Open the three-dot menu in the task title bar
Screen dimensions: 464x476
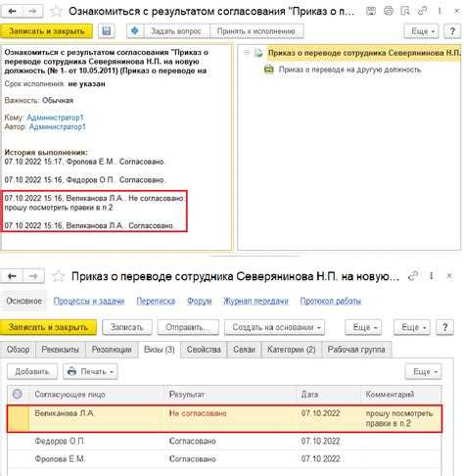pos(440,12)
